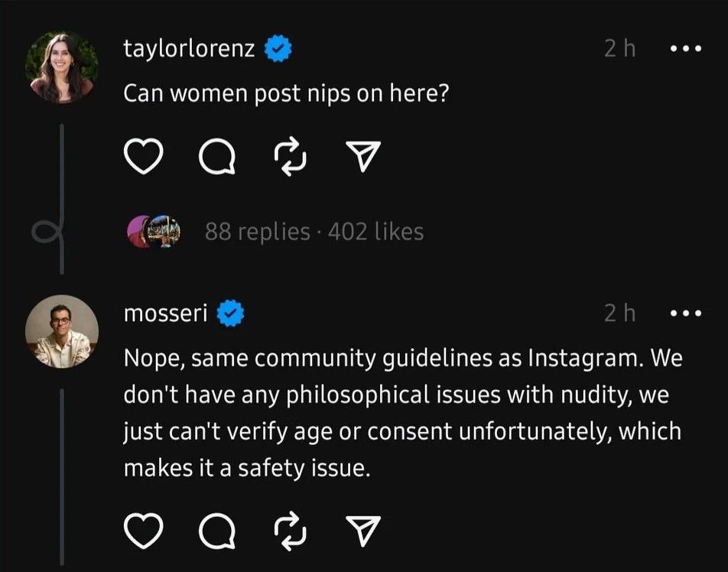Open the comment bubble on taylorlorenz's post
This screenshot has width=728, height=572.
click(216, 158)
